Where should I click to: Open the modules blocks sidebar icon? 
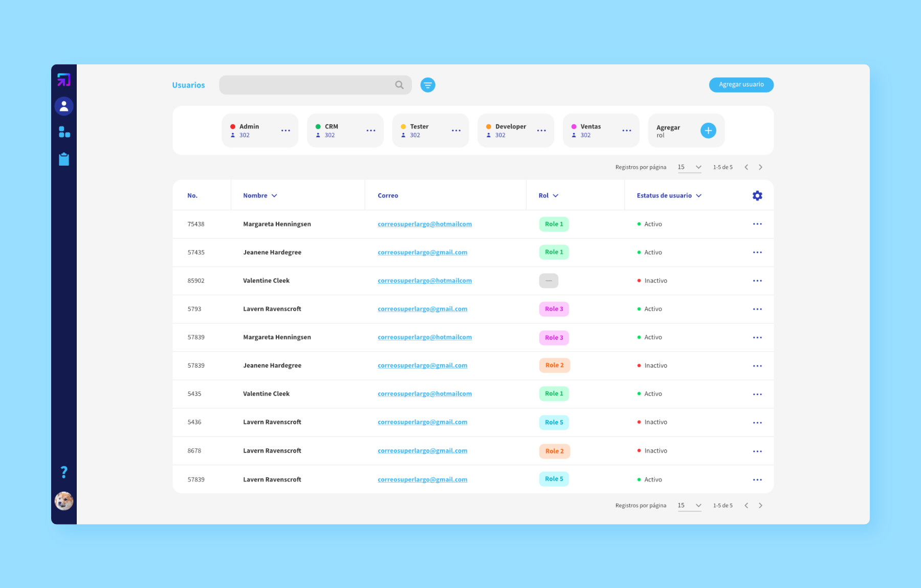point(64,132)
